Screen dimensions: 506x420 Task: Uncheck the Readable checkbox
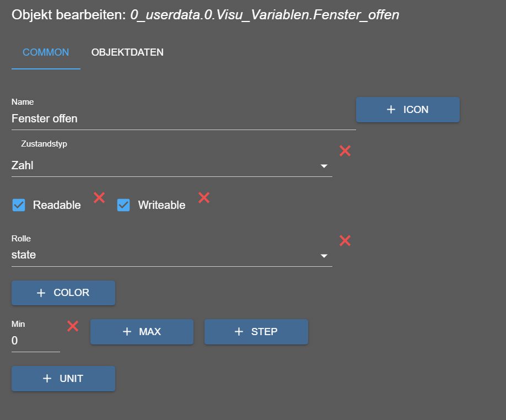tap(19, 206)
